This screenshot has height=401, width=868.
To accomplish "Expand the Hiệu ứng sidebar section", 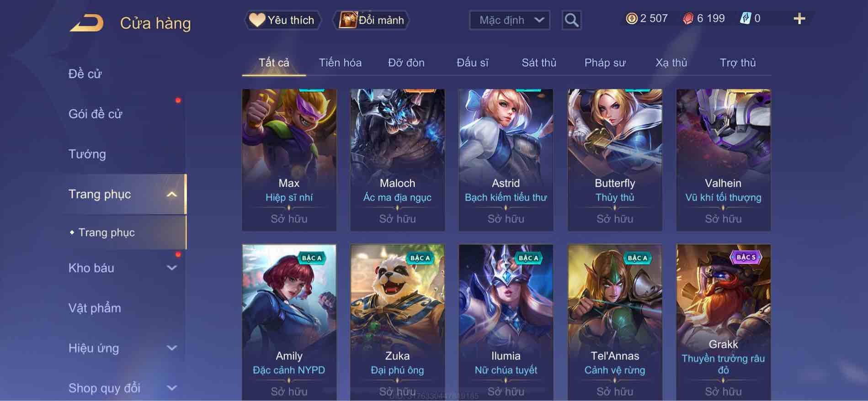I will (172, 348).
